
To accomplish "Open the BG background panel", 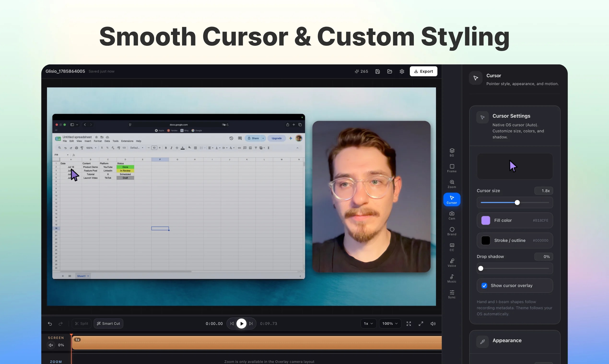I will pyautogui.click(x=451, y=152).
